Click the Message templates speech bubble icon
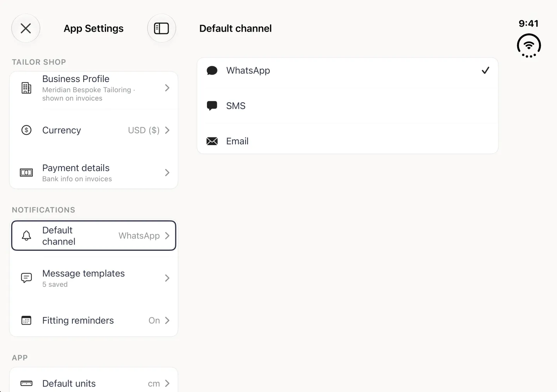 [x=26, y=278]
